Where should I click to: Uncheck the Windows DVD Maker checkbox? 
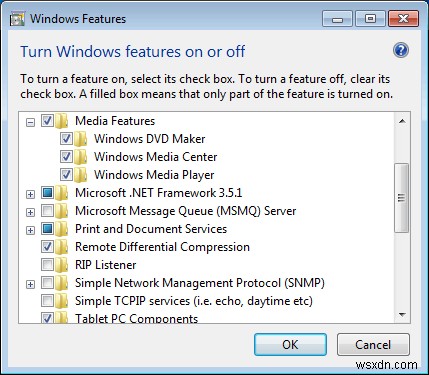pos(66,139)
